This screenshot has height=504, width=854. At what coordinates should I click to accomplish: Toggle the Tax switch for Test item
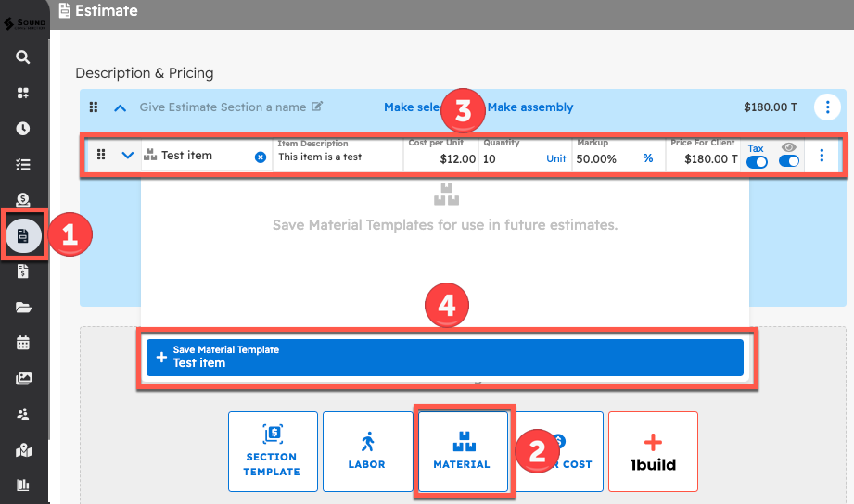pyautogui.click(x=757, y=162)
